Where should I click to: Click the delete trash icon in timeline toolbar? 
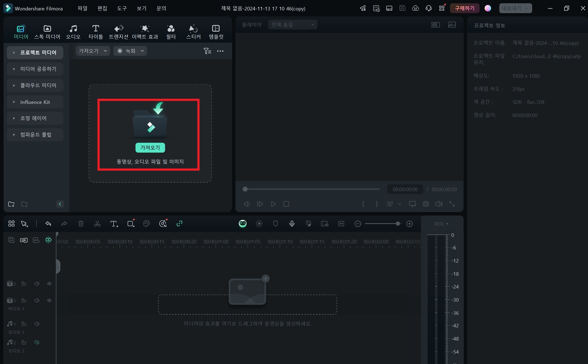click(x=81, y=224)
